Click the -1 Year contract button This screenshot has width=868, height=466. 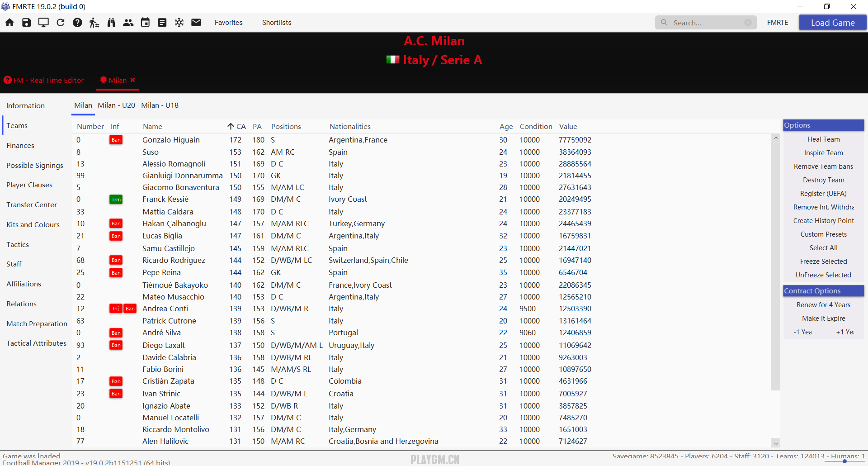802,332
